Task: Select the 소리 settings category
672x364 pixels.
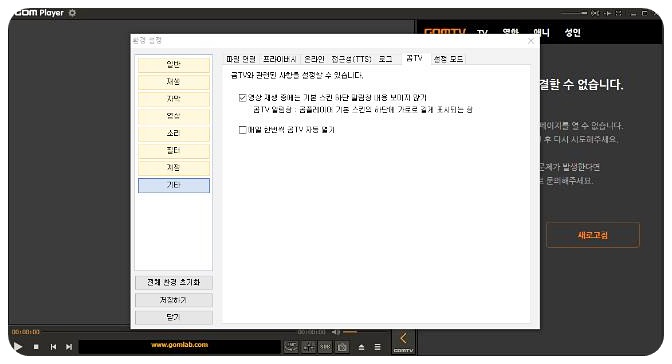Action: tap(174, 133)
